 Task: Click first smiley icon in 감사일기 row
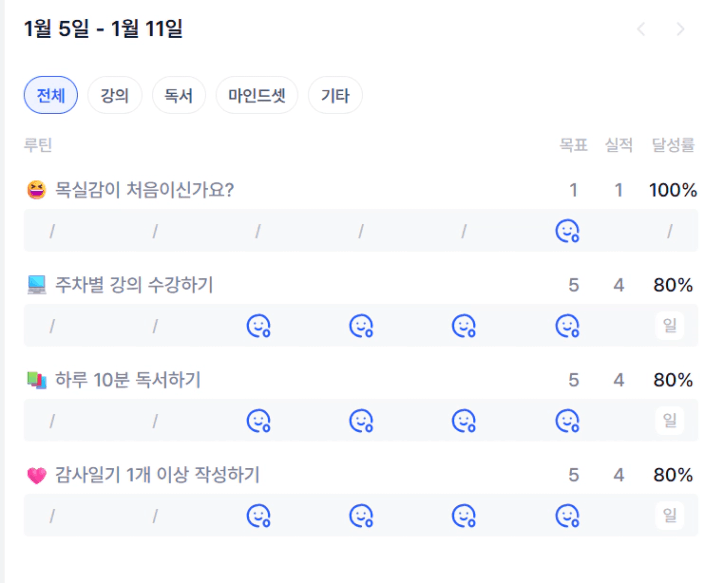(x=259, y=516)
